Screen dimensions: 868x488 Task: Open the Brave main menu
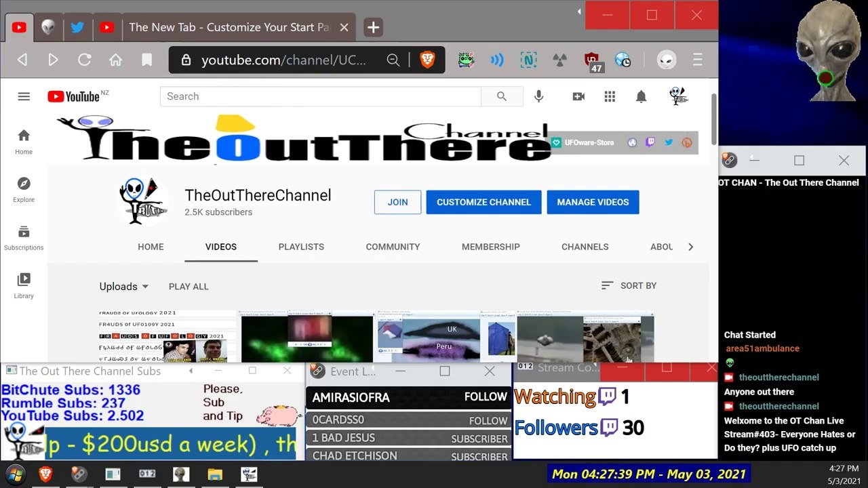click(x=697, y=60)
